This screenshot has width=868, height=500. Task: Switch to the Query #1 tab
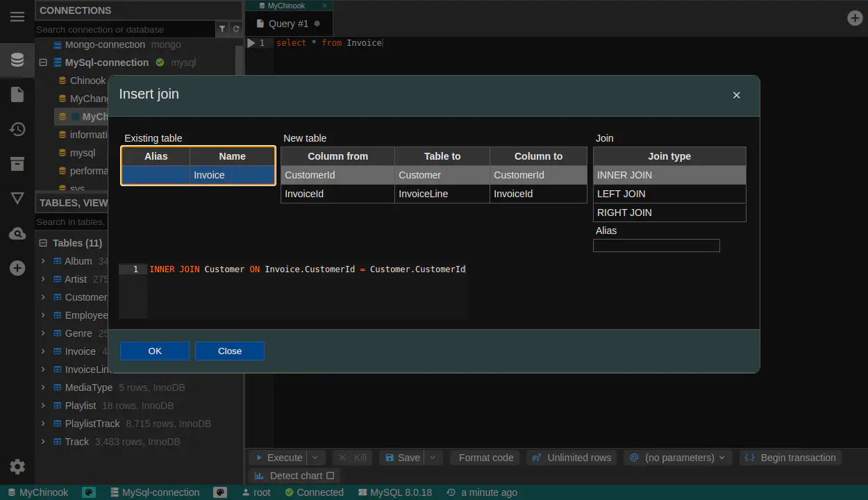[288, 24]
